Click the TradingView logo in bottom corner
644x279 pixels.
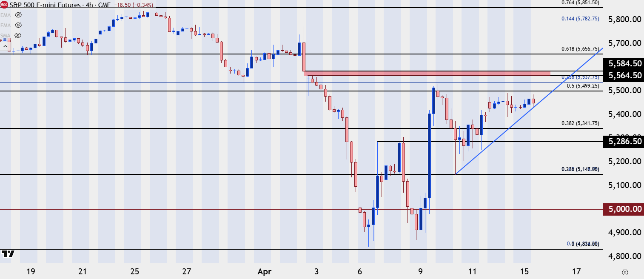click(x=8, y=254)
